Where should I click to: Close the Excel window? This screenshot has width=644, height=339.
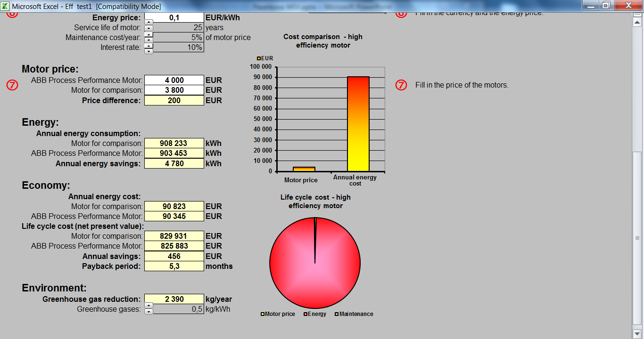628,5
